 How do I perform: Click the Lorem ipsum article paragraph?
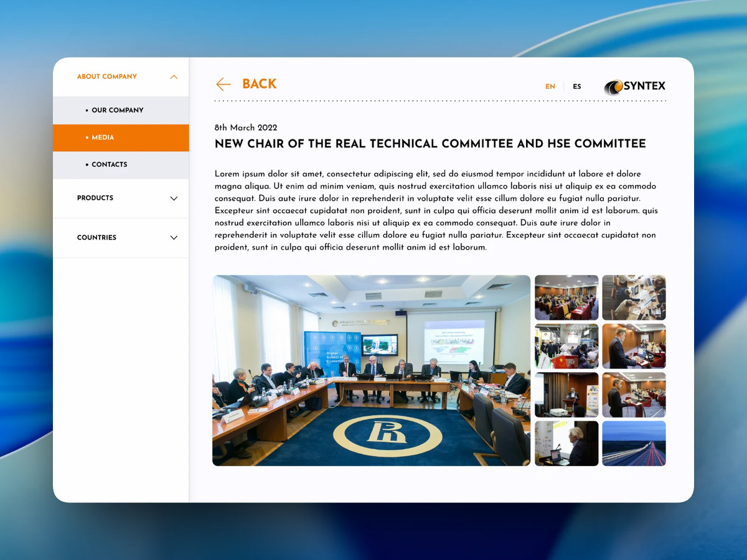tap(436, 210)
